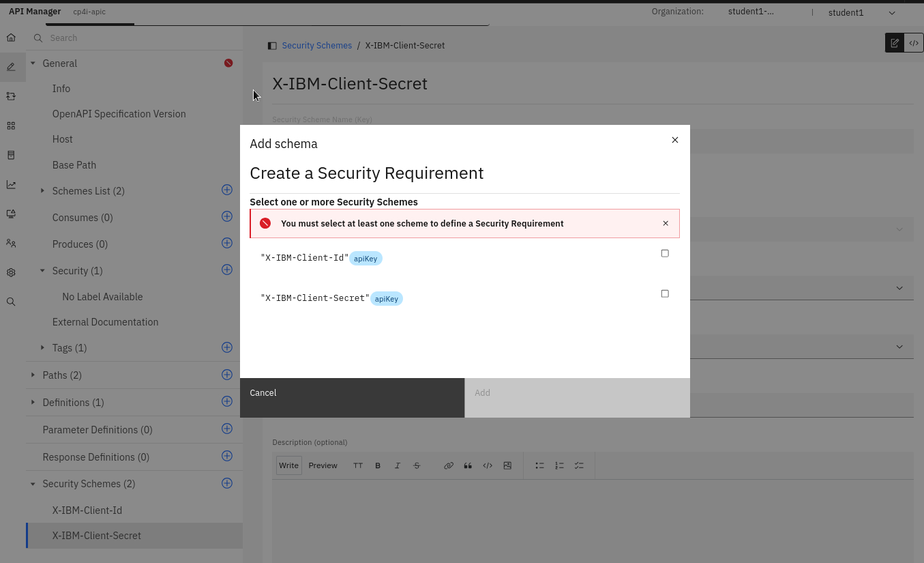
Task: Click plus icon next to Security Schemes
Action: (227, 483)
